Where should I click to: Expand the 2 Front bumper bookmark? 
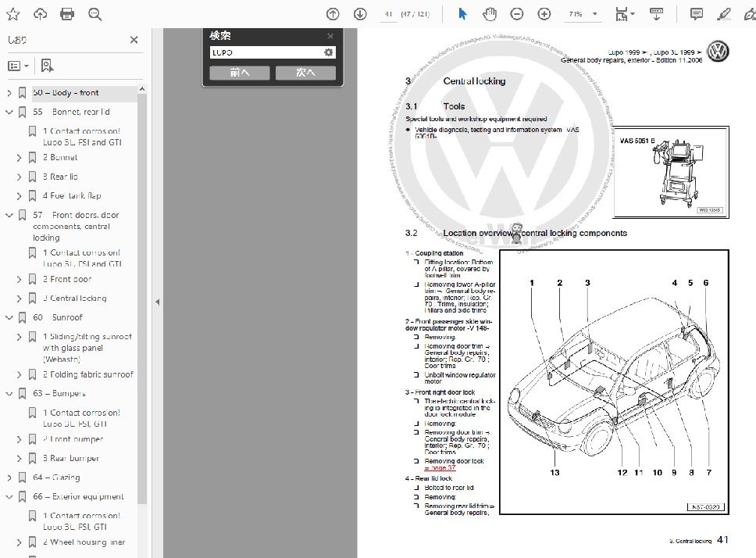click(x=19, y=439)
